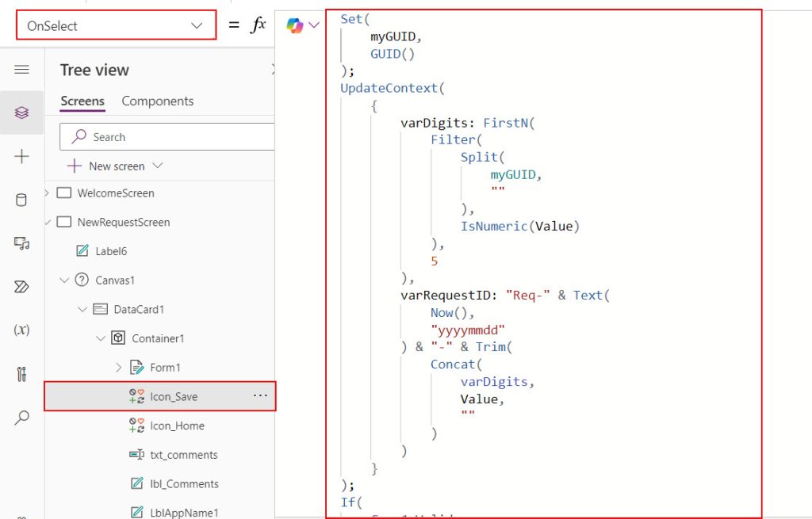The image size is (812, 519).
Task: Open the Media icon in sidebar
Action: point(21,242)
